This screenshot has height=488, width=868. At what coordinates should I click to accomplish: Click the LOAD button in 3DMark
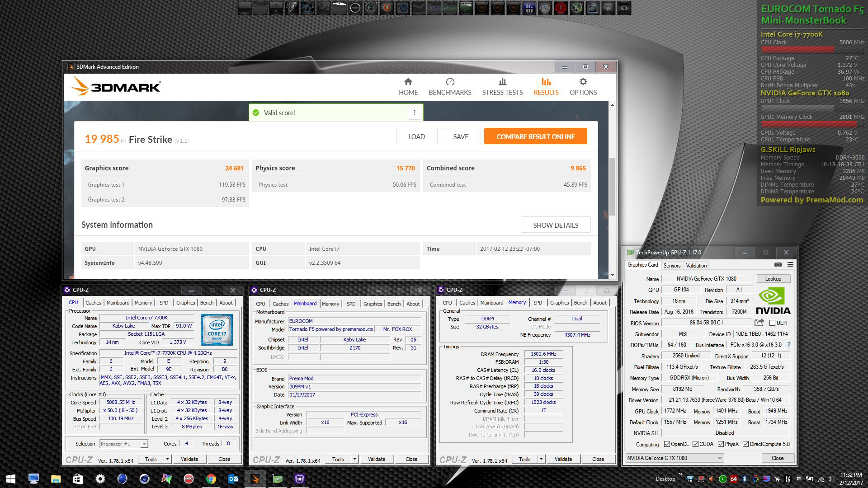tap(416, 136)
